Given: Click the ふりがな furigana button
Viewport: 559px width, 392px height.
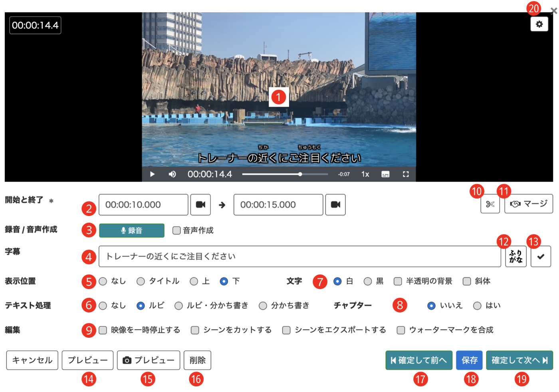Looking at the screenshot, I should coord(515,257).
